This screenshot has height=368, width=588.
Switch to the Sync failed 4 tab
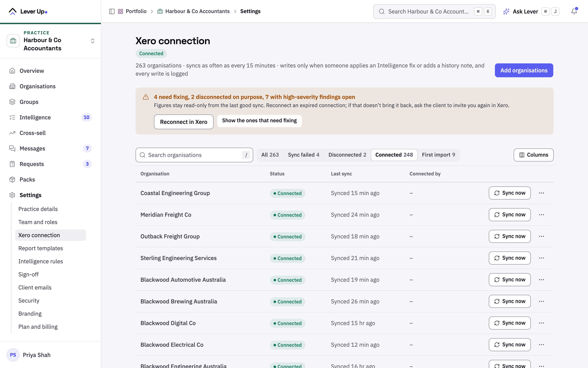pyautogui.click(x=303, y=155)
